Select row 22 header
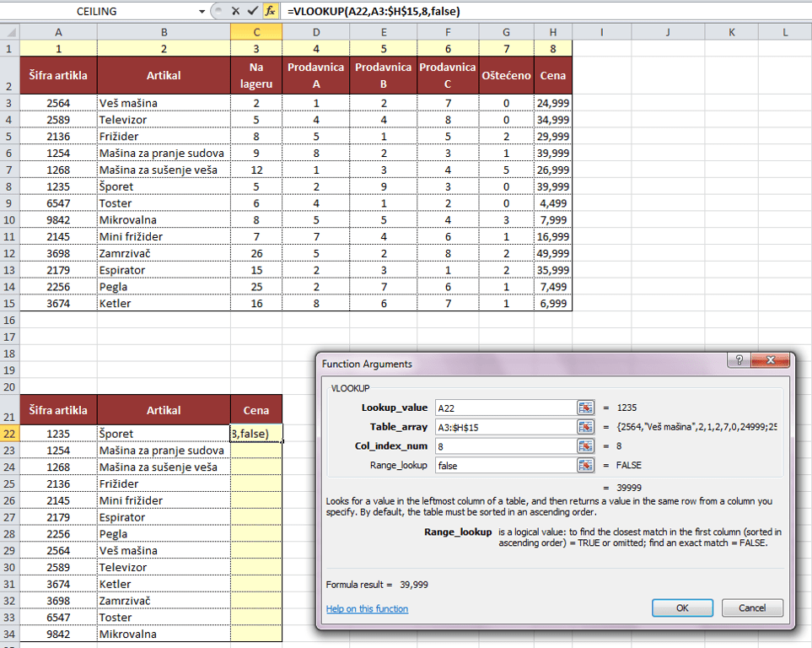Screen dimensions: 812x648 click(x=10, y=434)
